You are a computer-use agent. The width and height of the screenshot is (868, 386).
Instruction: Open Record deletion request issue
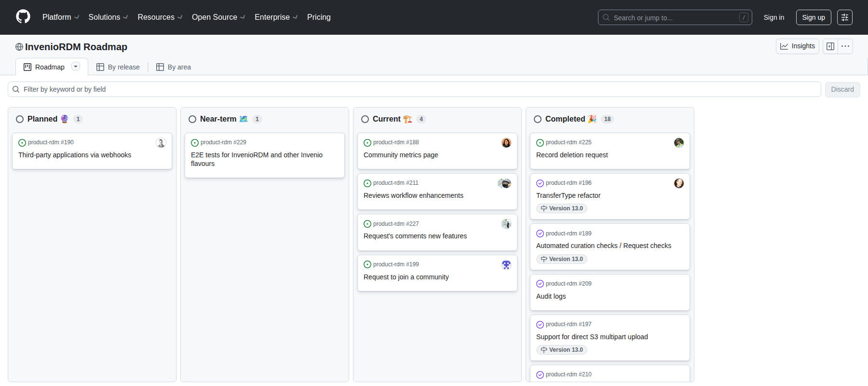click(x=572, y=155)
